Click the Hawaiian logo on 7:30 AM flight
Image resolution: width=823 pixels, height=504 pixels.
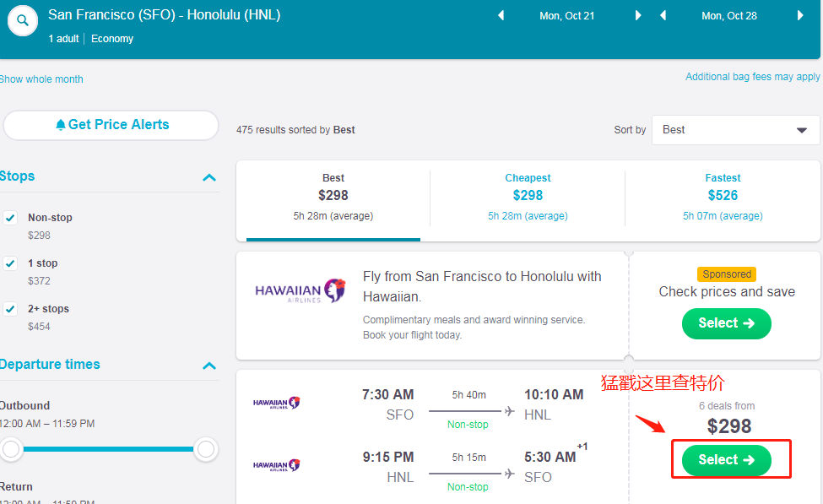[276, 404]
